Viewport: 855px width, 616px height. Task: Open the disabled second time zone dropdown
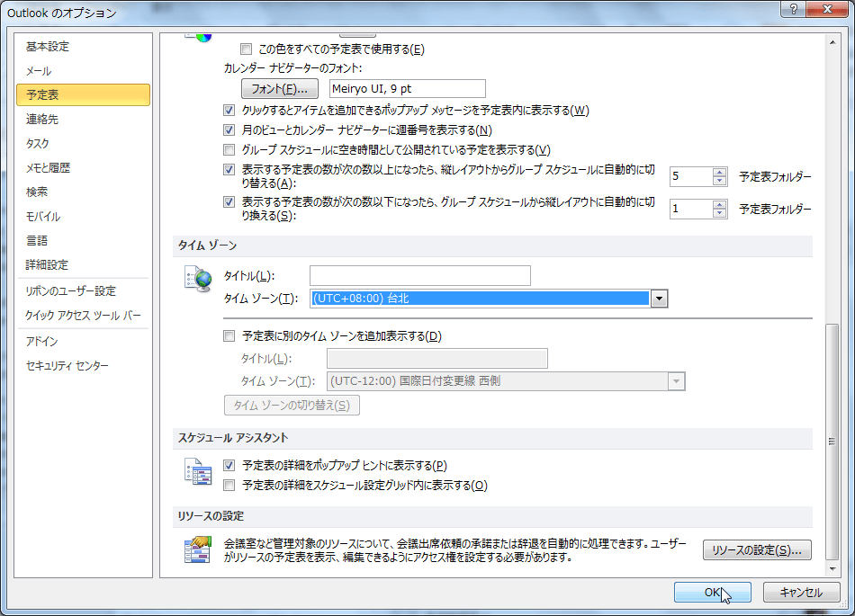click(x=676, y=381)
